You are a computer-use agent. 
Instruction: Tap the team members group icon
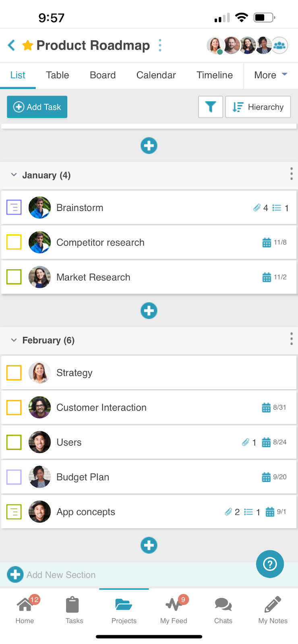point(279,45)
